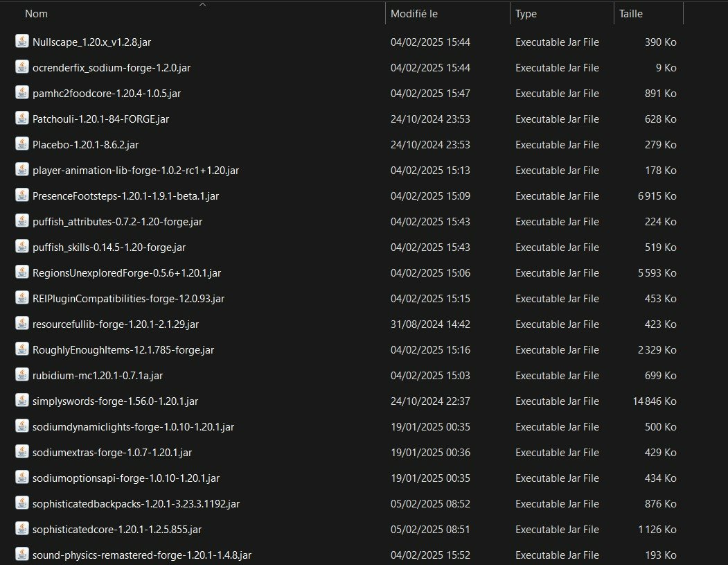Viewport: 728px width, 565px height.
Task: Click the RegionsUnexploredForge jar icon
Action: [22, 272]
